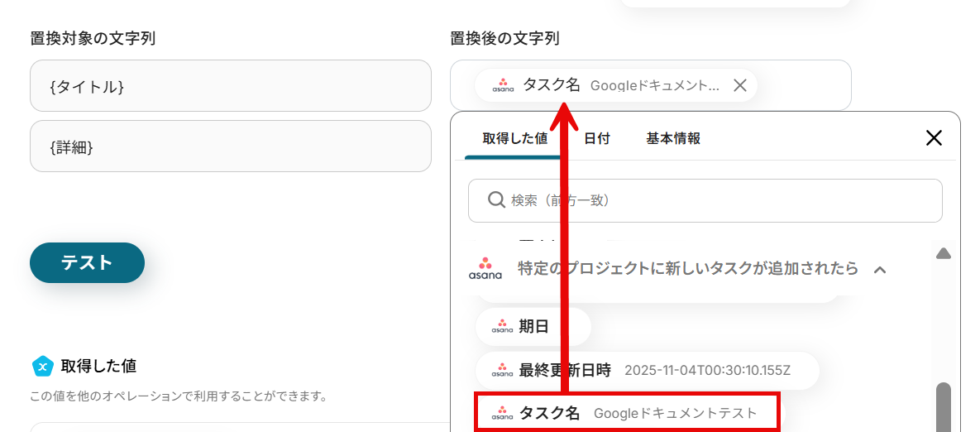Click the text この値を他のオペレーションで利用することができます。
This screenshot has height=432, width=980.
click(179, 396)
